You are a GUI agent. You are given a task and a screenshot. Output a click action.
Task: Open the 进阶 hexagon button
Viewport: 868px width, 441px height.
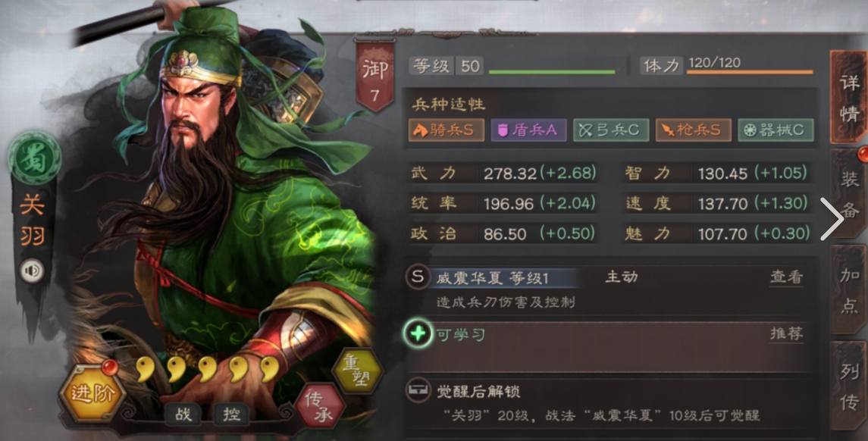[92, 393]
